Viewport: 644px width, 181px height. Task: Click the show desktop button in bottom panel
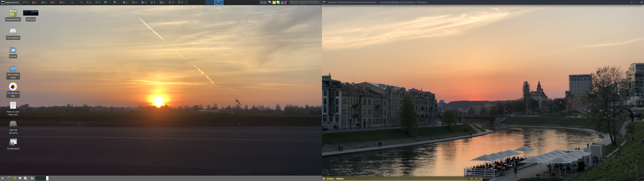pos(3,178)
